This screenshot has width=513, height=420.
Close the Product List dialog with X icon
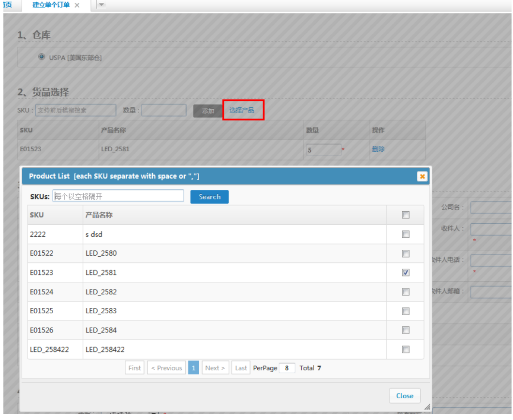[422, 176]
